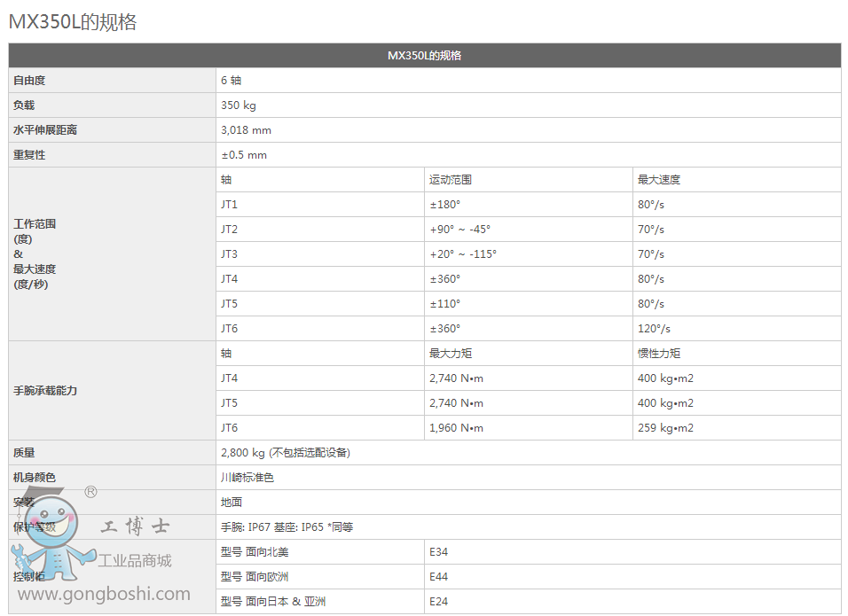Click the 120°/s max speed for JT6
Viewport: 848px width, 616px height.
654,329
